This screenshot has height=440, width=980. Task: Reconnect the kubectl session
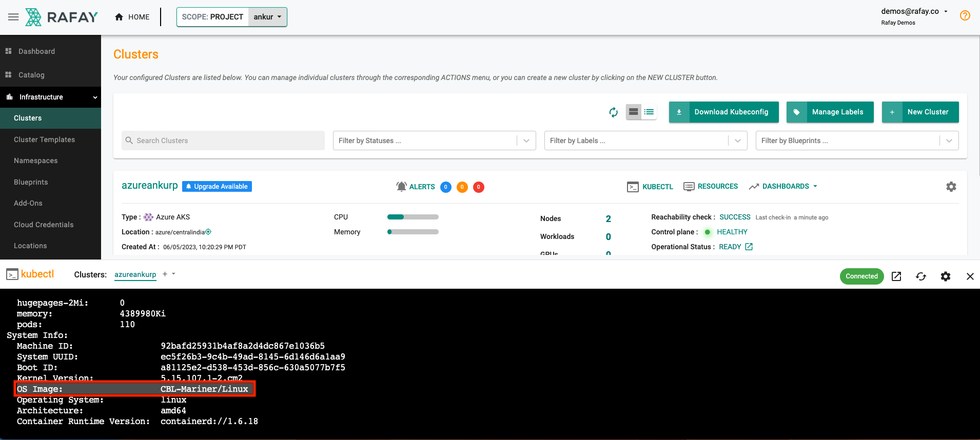pyautogui.click(x=921, y=276)
